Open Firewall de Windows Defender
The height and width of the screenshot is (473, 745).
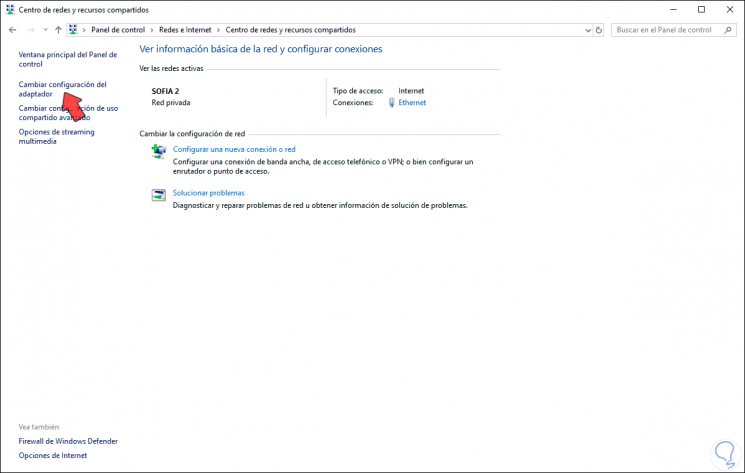[x=68, y=441]
